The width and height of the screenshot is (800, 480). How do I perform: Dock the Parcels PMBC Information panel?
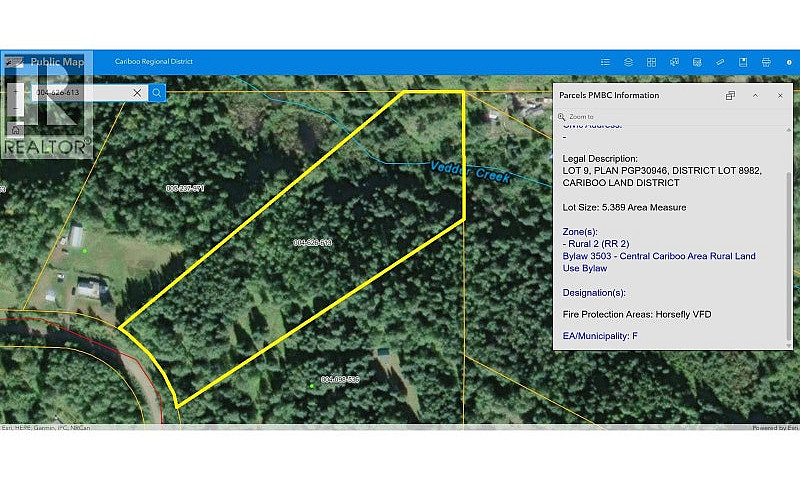point(731,95)
